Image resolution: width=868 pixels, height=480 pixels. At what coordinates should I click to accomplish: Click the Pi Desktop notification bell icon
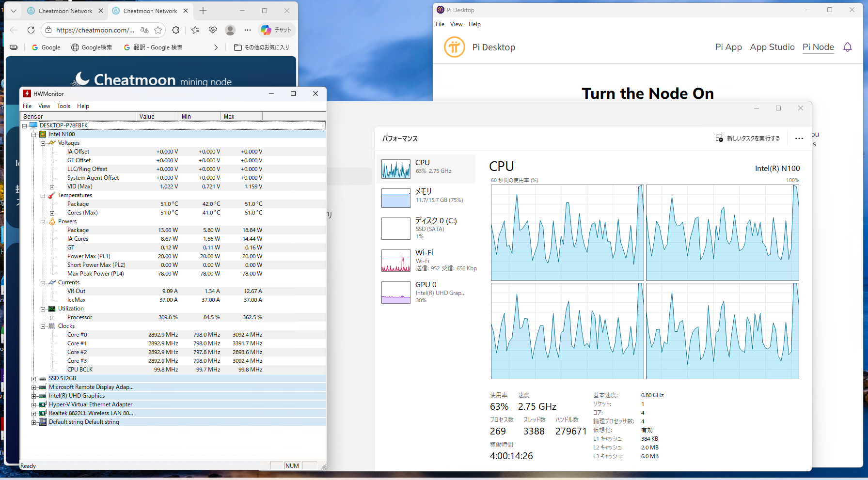coord(847,47)
